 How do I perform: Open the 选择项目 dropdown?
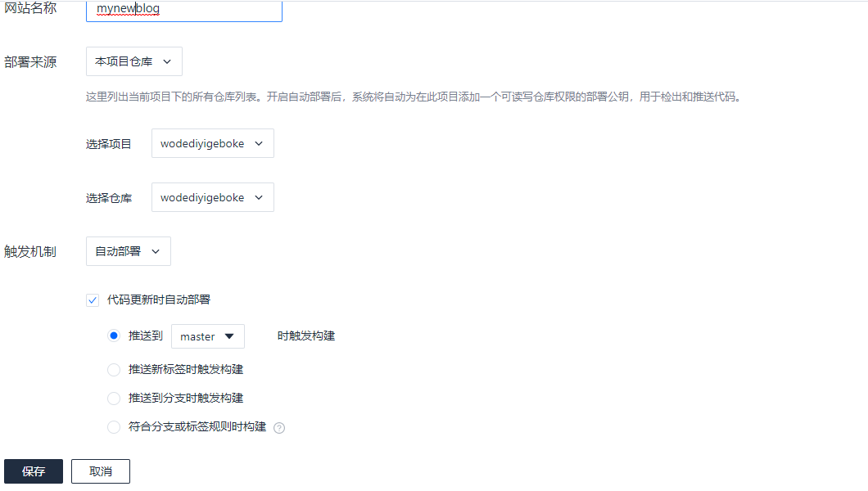213,143
